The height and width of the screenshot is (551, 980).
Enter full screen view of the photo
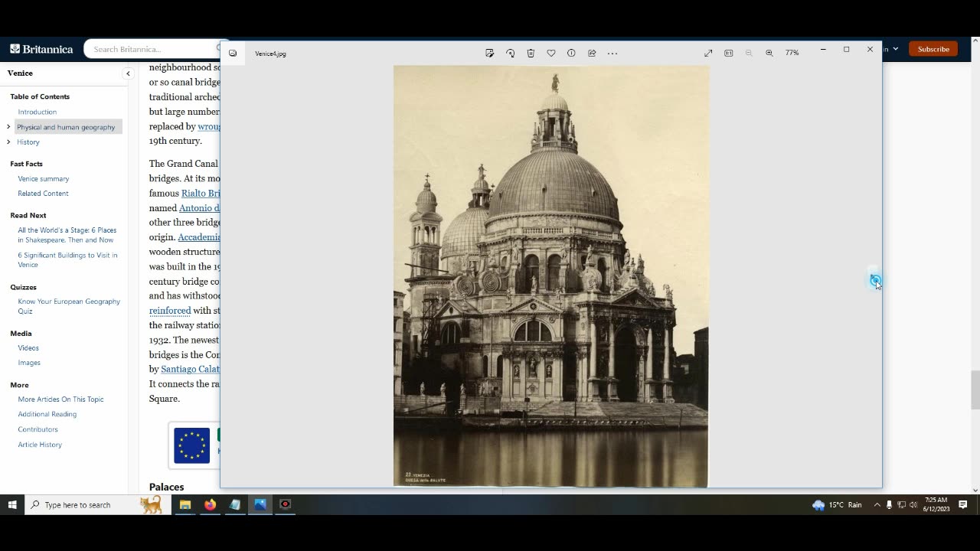[x=708, y=53]
